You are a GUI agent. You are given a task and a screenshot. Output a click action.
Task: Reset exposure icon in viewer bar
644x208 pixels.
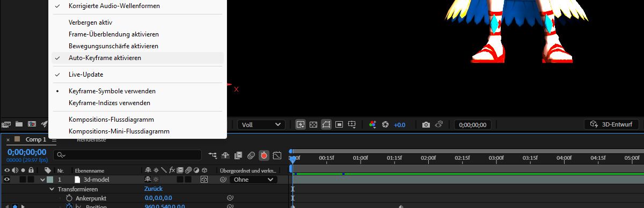[x=385, y=124]
